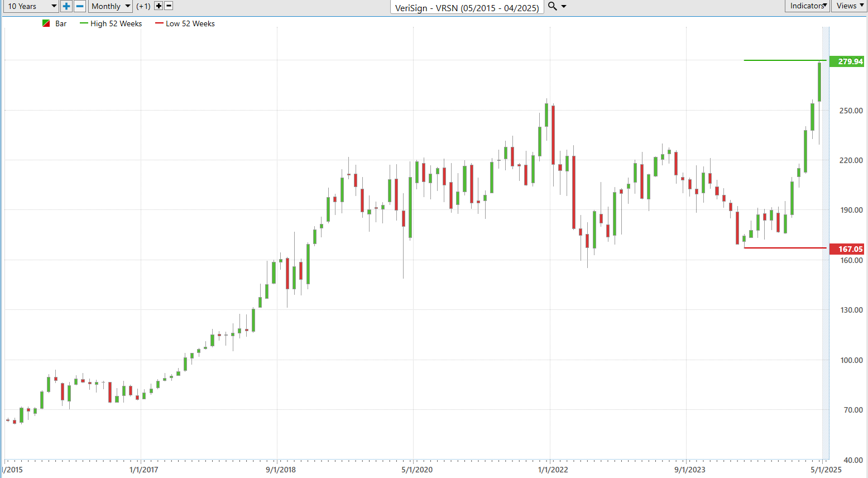Toggle the High 52 Weeks legend label
Image resolution: width=868 pixels, height=478 pixels.
(116, 23)
